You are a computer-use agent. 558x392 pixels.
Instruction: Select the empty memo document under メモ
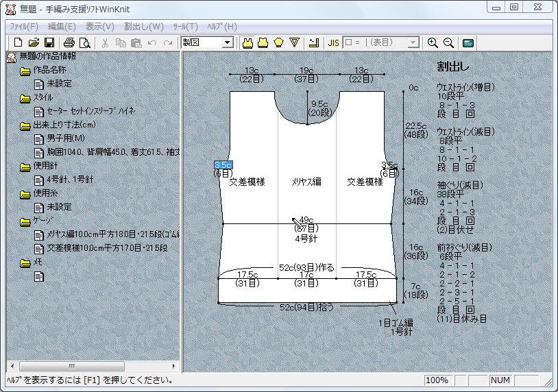pyautogui.click(x=39, y=276)
